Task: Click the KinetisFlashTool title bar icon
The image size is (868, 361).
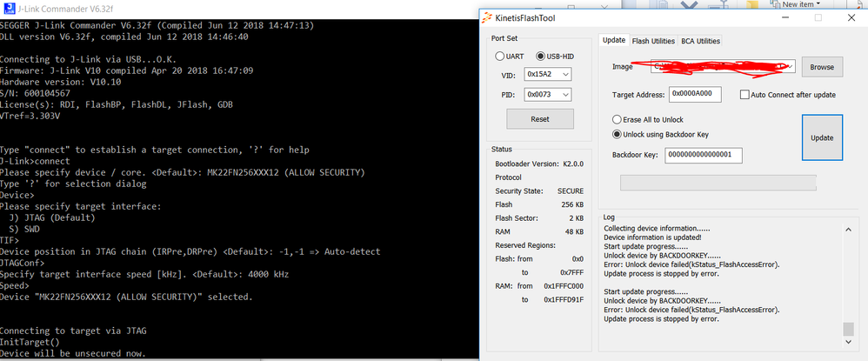Action: click(x=486, y=17)
